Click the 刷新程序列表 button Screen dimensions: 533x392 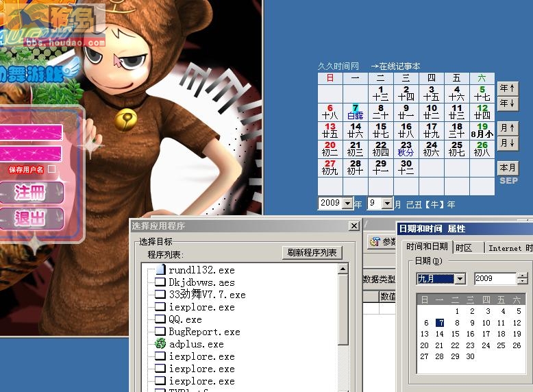click(x=312, y=253)
